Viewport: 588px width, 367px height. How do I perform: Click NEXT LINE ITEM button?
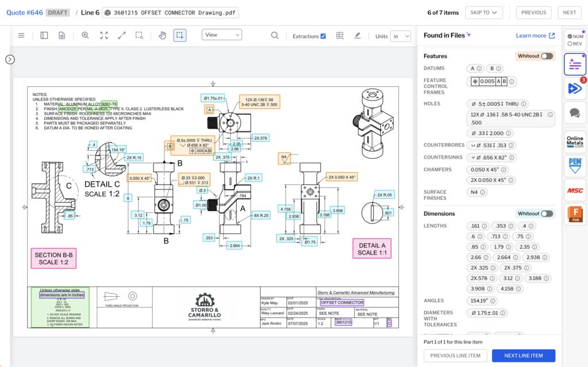click(524, 356)
